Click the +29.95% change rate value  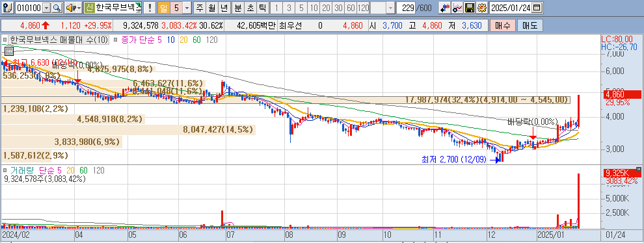(x=98, y=25)
